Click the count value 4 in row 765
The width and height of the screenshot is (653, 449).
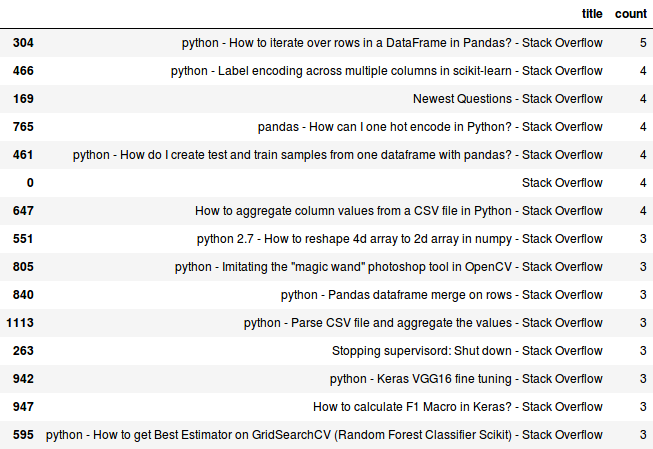[643, 127]
